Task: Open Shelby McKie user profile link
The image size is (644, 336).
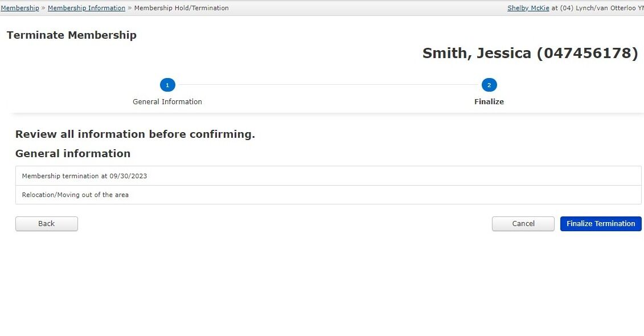Action: point(528,8)
